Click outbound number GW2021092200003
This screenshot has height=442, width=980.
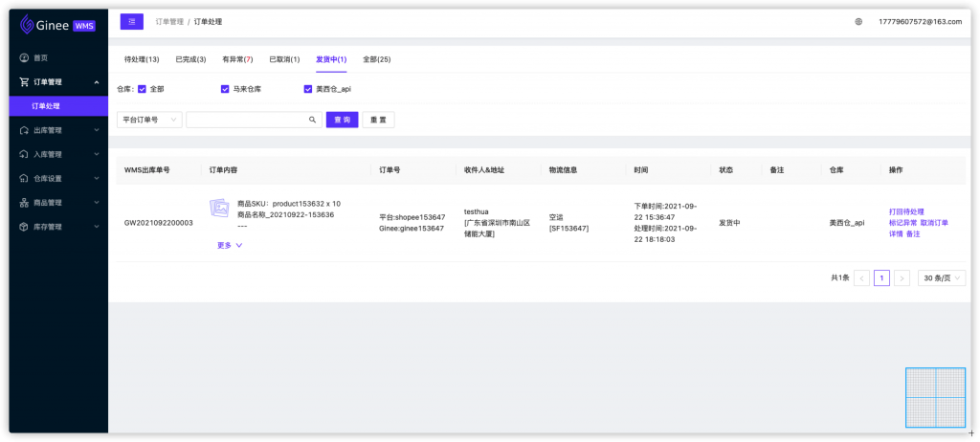tap(159, 223)
